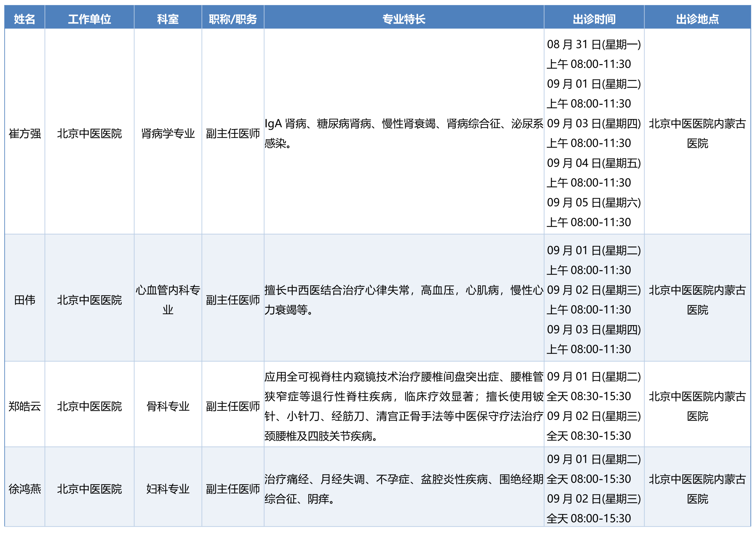This screenshot has width=756, height=535.
Task: Click 北京中医医院 in 郑皓云's row
Action: (x=89, y=406)
